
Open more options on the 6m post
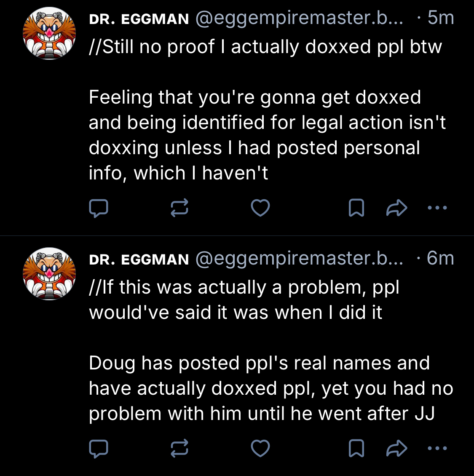(x=437, y=448)
